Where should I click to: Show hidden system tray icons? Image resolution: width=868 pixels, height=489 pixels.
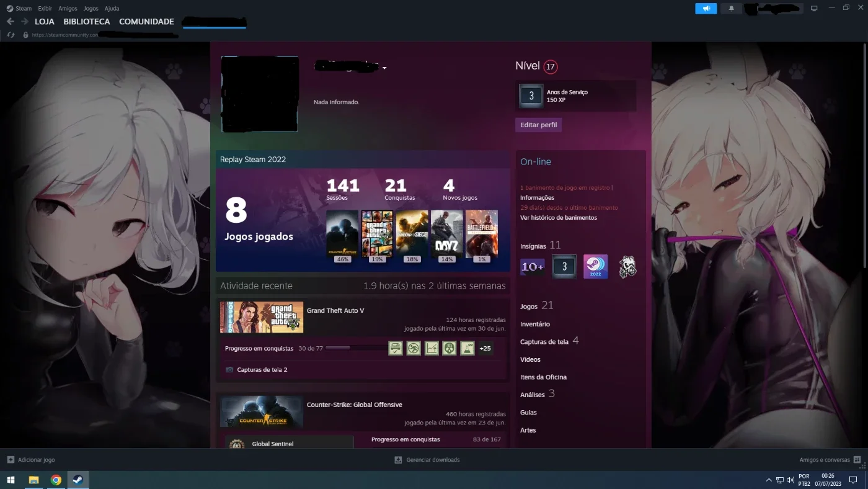(769, 480)
